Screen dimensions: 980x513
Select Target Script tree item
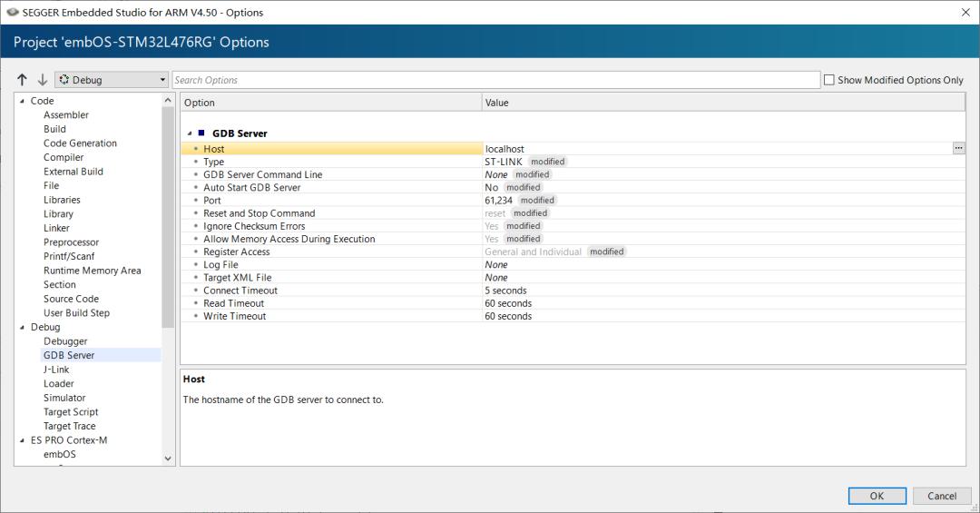coord(71,412)
